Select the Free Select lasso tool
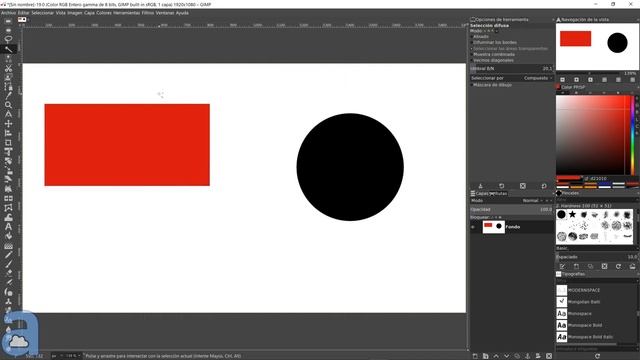This screenshot has height=360, width=640. [x=8, y=40]
